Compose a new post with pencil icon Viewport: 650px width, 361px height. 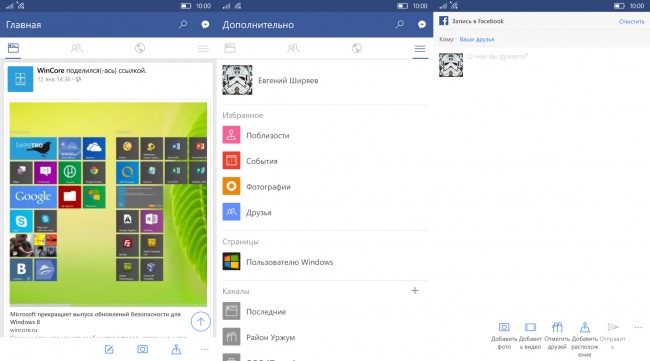(x=109, y=349)
